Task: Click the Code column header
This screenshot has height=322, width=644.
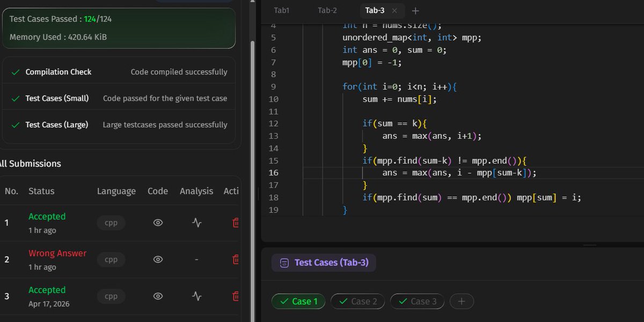Action: point(158,191)
